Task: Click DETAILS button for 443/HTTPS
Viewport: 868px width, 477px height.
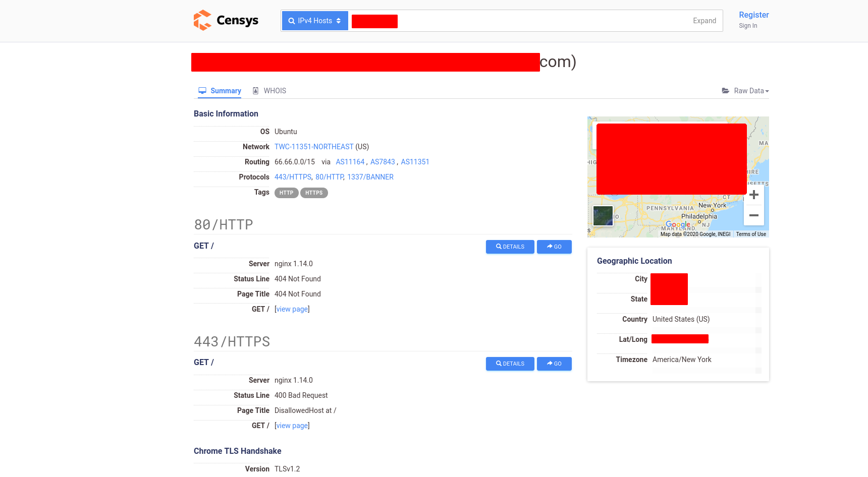Action: coord(510,364)
